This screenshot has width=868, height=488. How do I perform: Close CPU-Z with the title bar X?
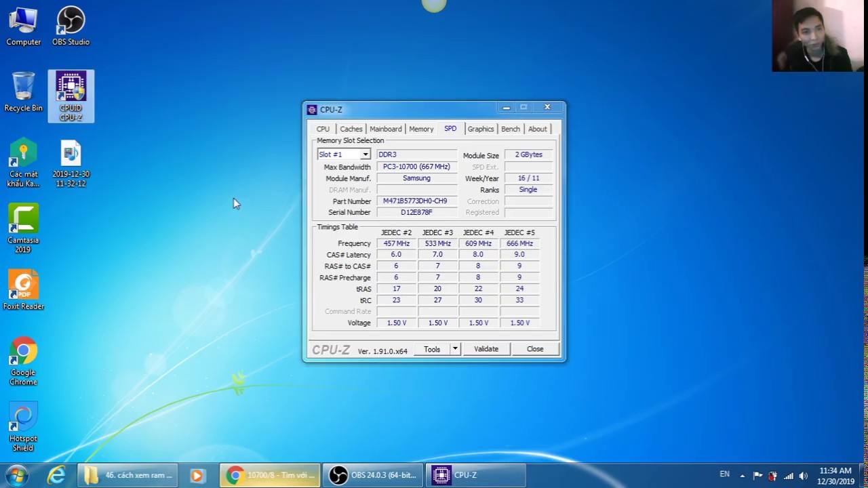coord(547,108)
